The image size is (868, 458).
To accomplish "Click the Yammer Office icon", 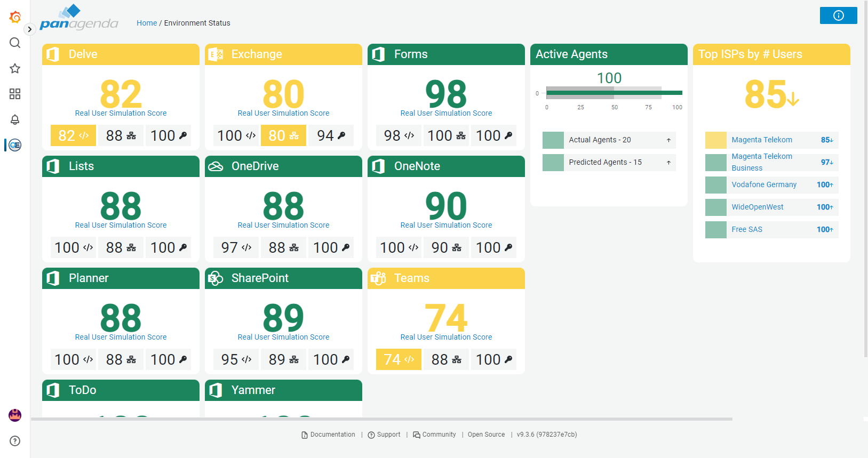I will (216, 390).
